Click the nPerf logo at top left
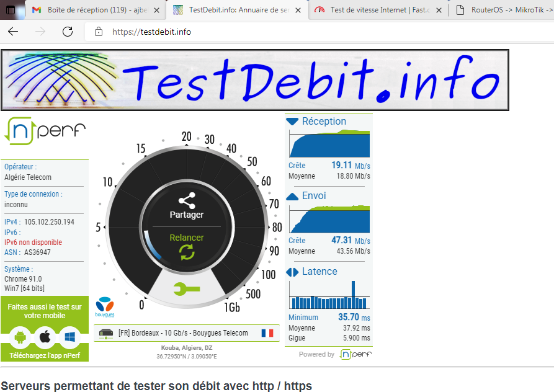Screen dimensions: 554x392 pos(45,131)
